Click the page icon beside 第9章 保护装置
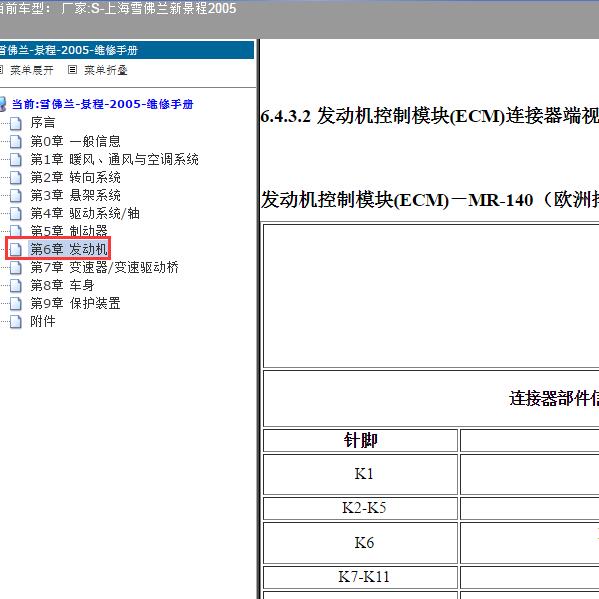The height and width of the screenshot is (599, 599). [x=16, y=303]
